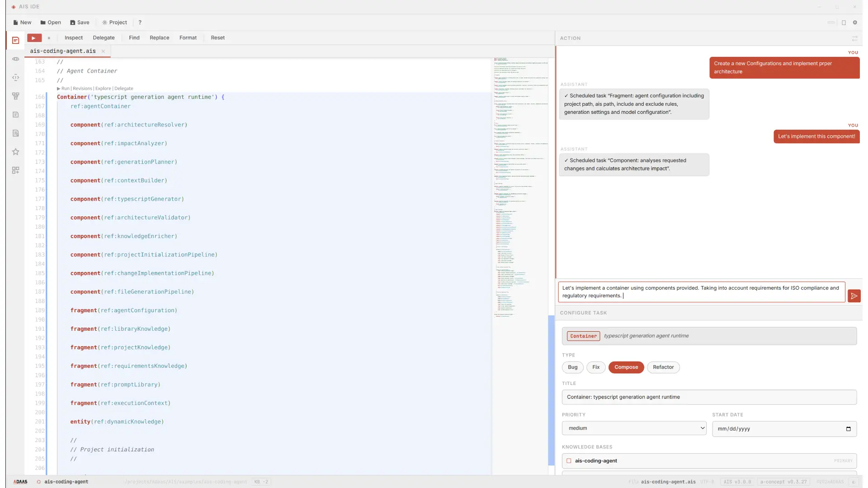Select the Bug task type
This screenshot has width=868, height=488.
pyautogui.click(x=573, y=367)
